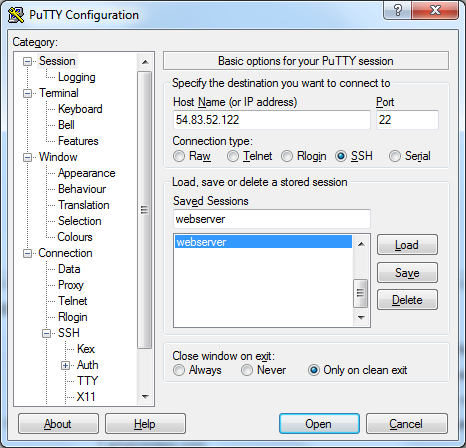This screenshot has height=448, width=466.
Task: Click the Saved Sessions name field
Action: pyautogui.click(x=272, y=219)
